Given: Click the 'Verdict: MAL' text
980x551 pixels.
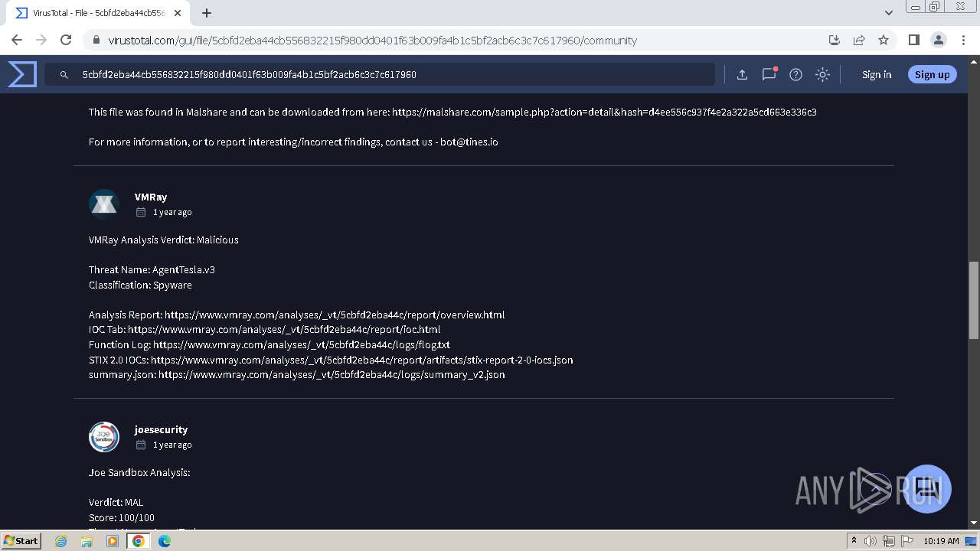Looking at the screenshot, I should tap(116, 503).
